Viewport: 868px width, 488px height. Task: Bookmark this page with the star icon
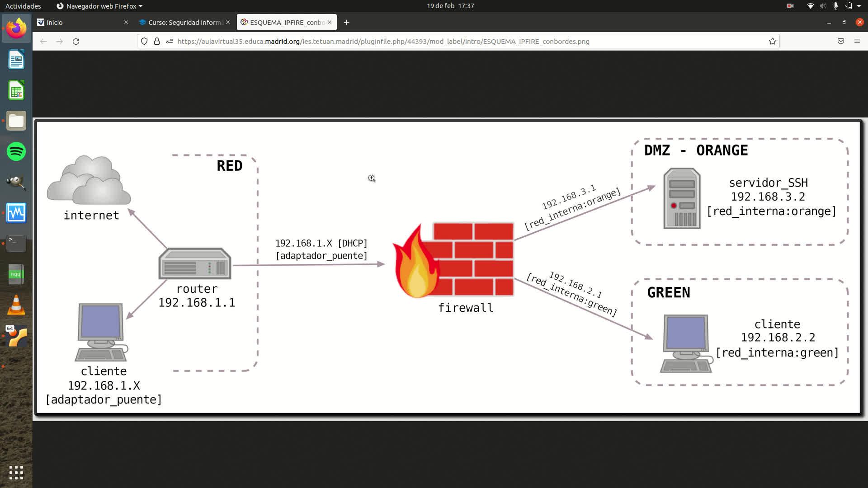(x=773, y=41)
